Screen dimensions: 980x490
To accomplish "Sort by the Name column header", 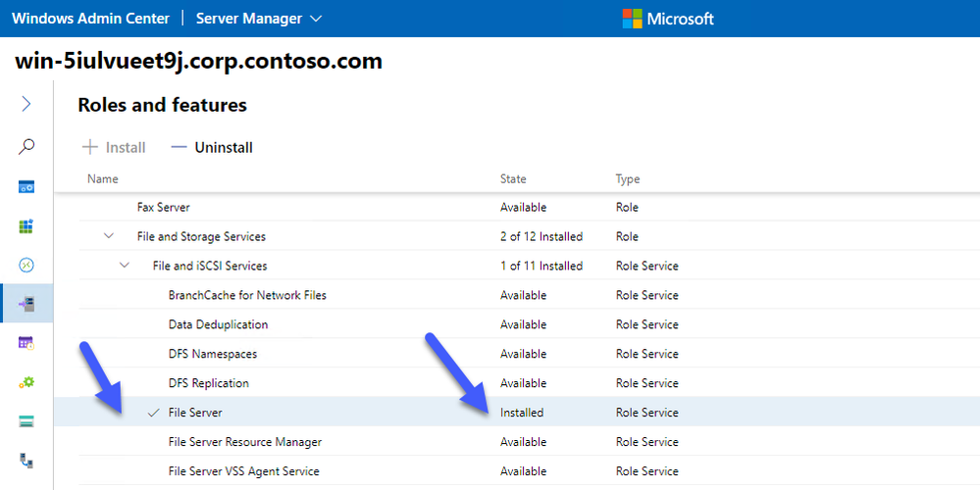I will (102, 179).
